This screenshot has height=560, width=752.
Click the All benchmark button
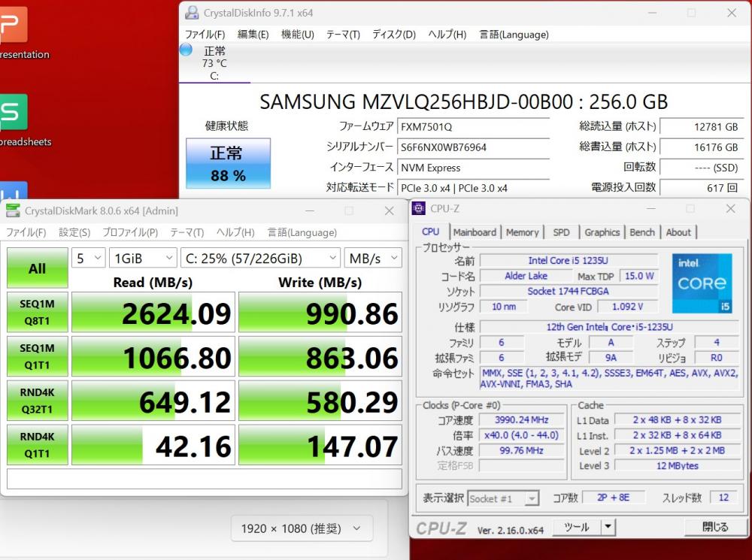[38, 268]
